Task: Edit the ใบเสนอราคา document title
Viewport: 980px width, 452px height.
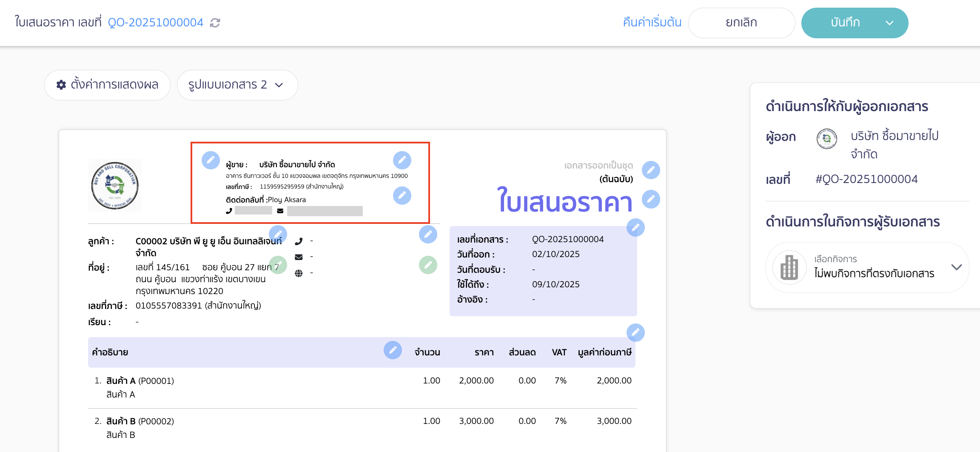Action: 651,199
